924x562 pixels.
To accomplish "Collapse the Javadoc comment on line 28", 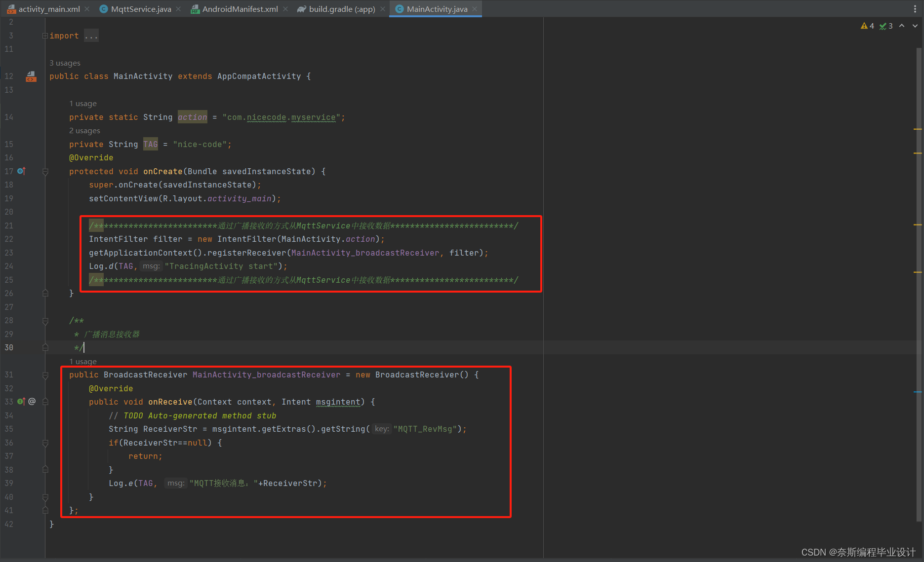I will [45, 321].
